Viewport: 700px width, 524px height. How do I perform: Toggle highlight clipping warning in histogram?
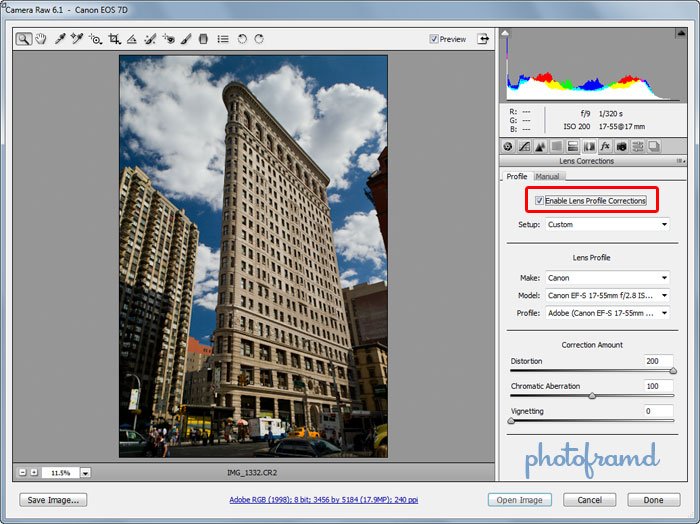tap(681, 33)
